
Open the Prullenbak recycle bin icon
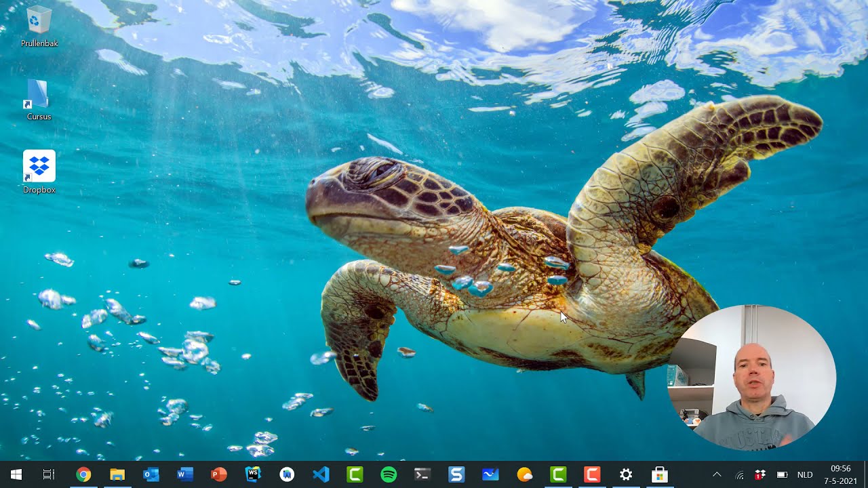[39, 27]
